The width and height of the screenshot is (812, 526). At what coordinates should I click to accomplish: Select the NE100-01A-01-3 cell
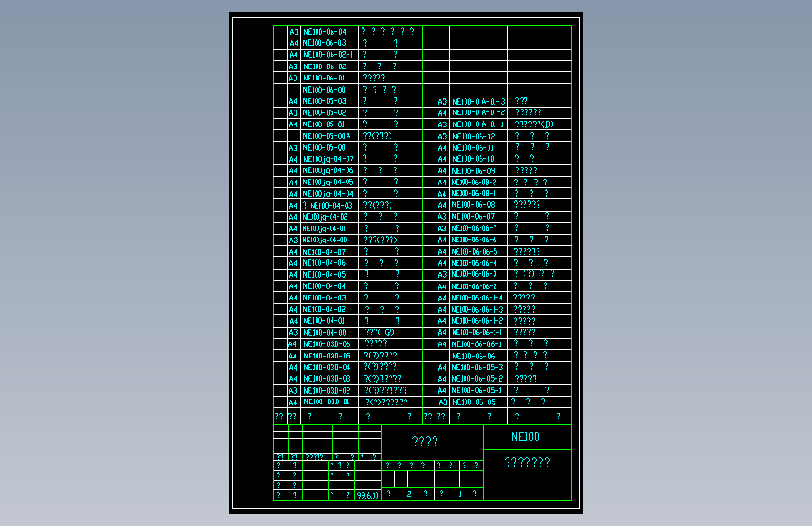point(478,101)
